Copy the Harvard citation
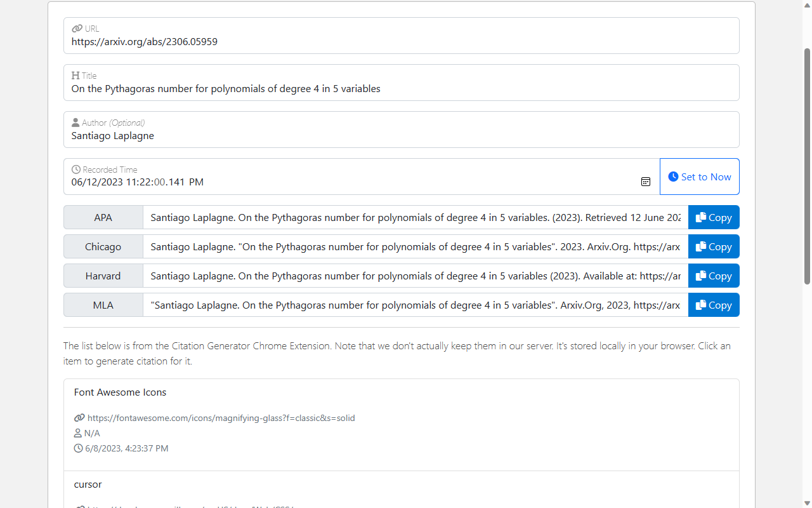 [x=714, y=276]
